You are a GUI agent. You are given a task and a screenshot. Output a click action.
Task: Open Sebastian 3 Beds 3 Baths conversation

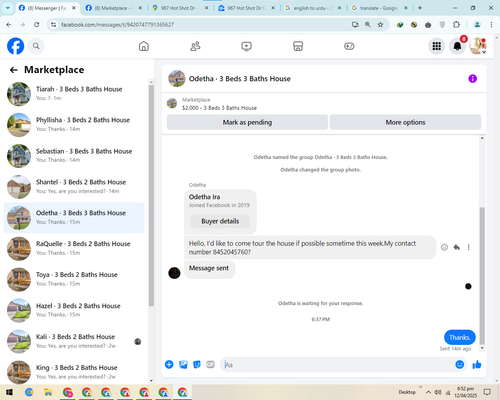coord(74,156)
